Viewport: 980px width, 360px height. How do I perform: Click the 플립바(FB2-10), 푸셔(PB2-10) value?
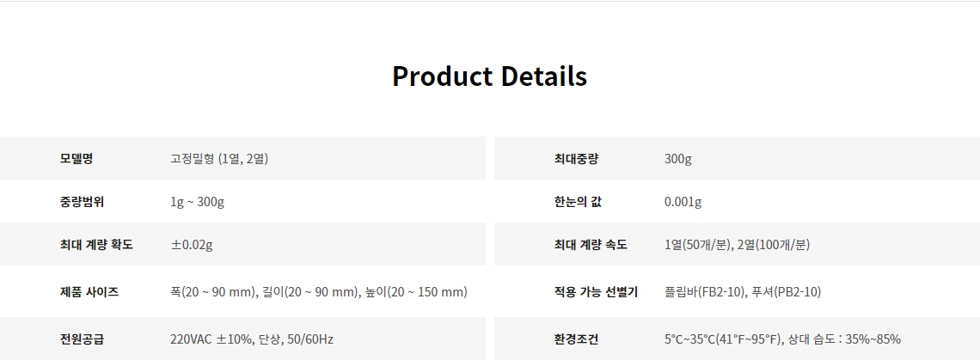[743, 292]
